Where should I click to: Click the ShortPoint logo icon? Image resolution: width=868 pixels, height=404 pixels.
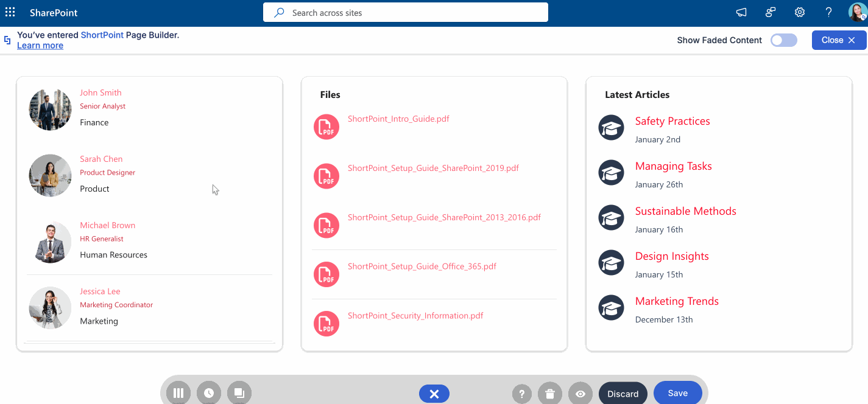tap(7, 40)
